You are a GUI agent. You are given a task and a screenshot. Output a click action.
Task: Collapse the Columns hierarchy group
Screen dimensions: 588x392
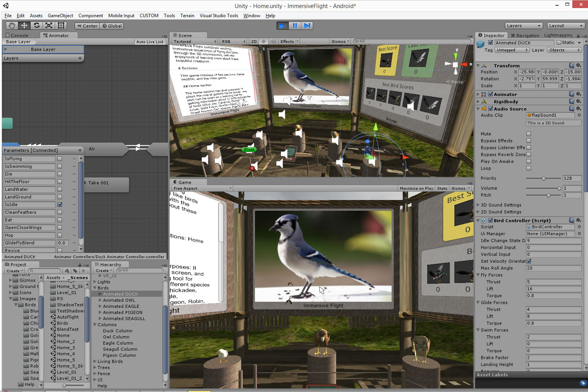click(x=95, y=325)
